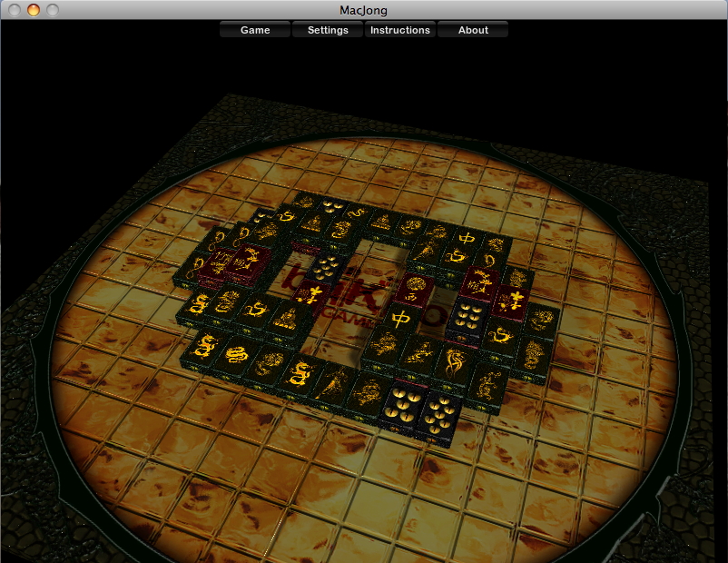Pick the 中 tile beside the center opening
Viewport: 728px width, 563px height.
pos(400,319)
